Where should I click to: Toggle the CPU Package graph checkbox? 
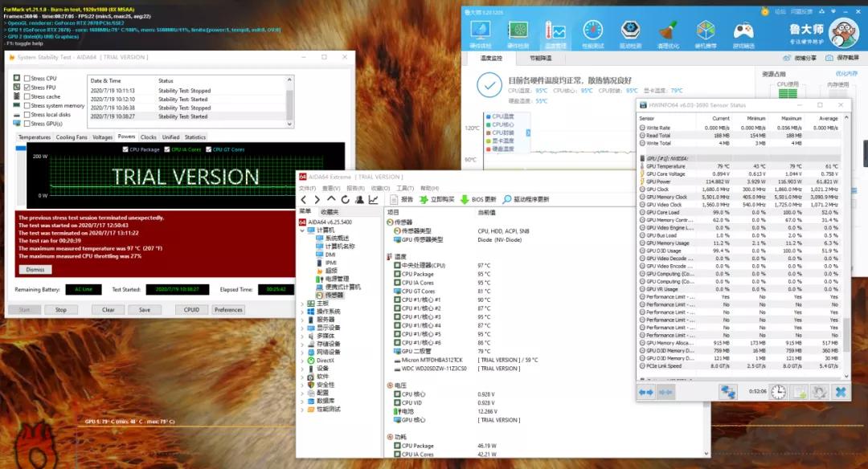click(125, 149)
